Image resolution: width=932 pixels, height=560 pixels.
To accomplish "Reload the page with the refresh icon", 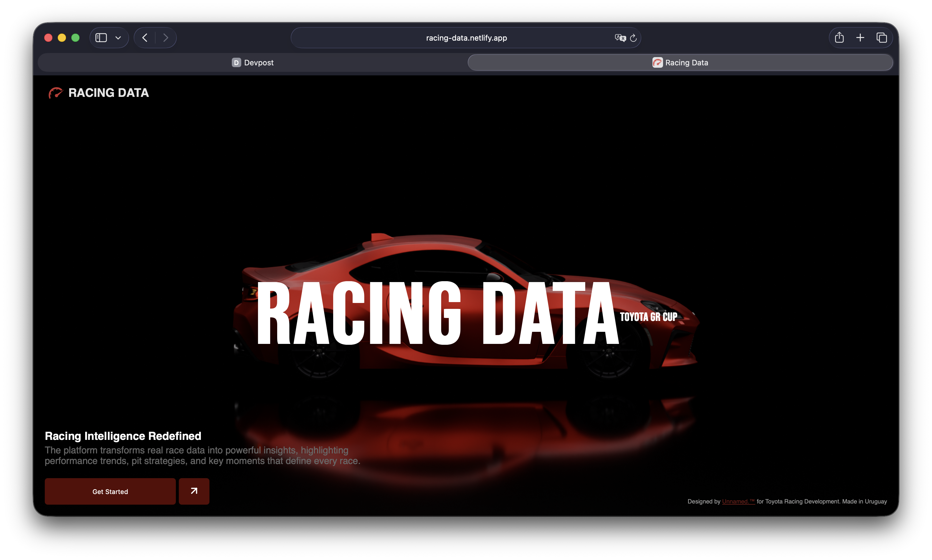I will (633, 38).
